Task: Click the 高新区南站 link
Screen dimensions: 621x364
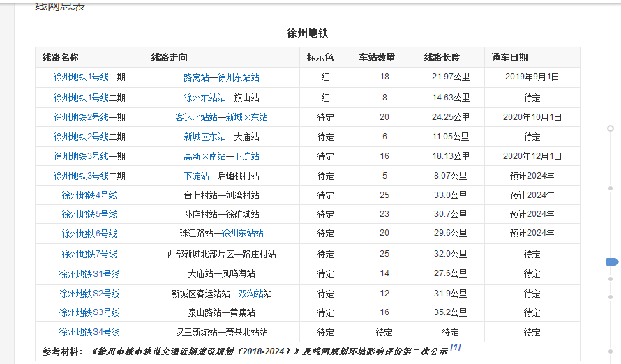Action: [204, 157]
